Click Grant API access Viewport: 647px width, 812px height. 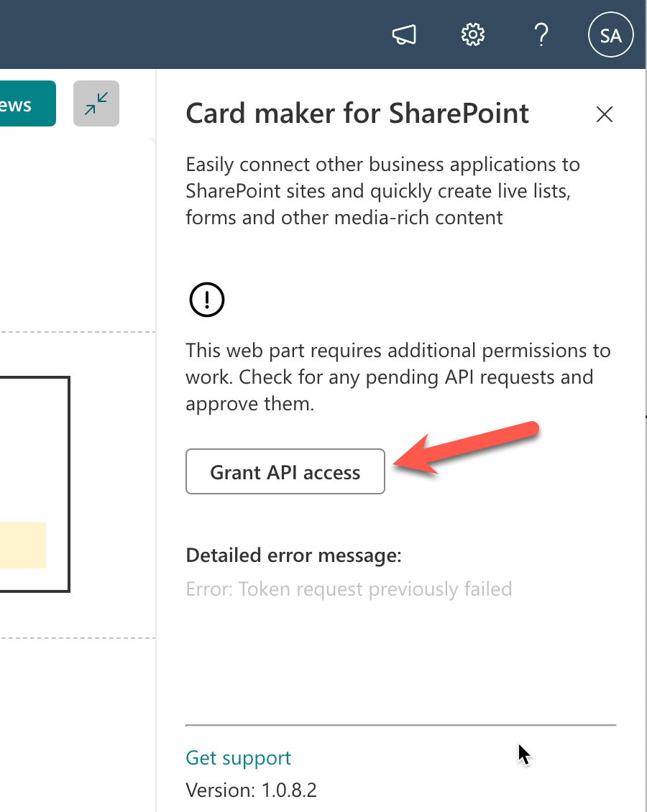coord(285,472)
